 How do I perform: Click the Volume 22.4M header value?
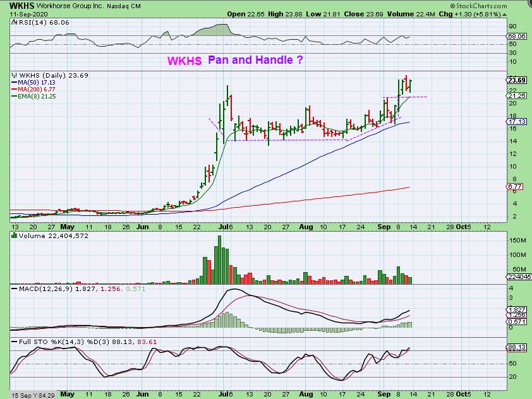(x=411, y=15)
